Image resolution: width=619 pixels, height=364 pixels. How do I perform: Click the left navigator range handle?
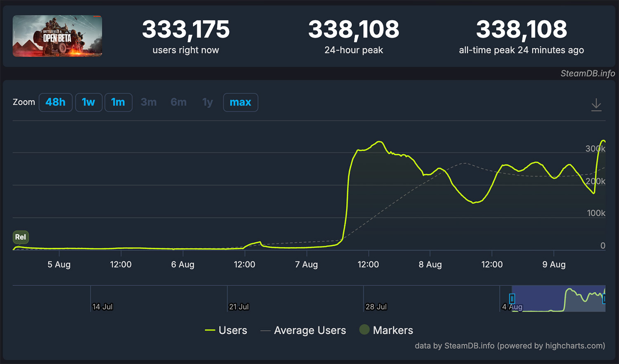click(512, 298)
